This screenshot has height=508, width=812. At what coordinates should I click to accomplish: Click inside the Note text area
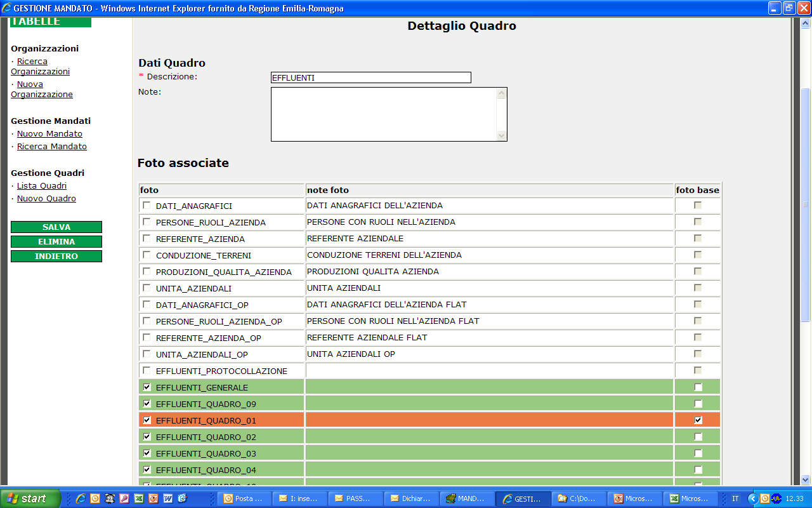(384, 114)
